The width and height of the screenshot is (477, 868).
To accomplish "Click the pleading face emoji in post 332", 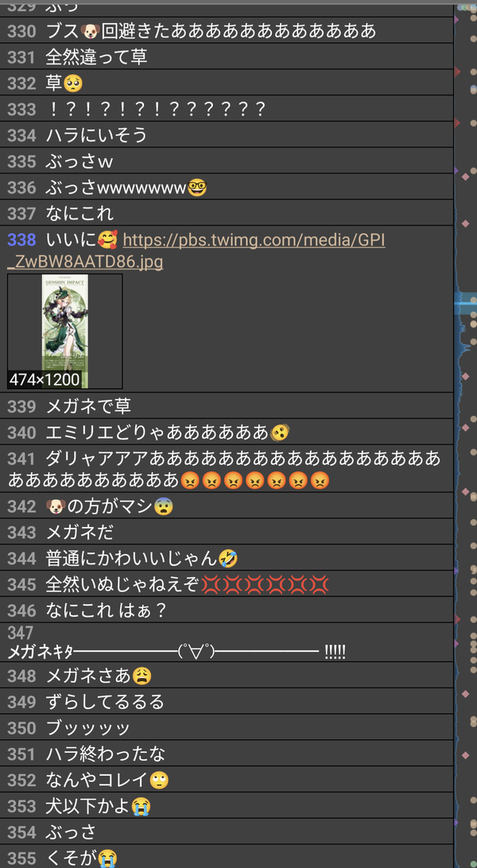I will pos(73,83).
